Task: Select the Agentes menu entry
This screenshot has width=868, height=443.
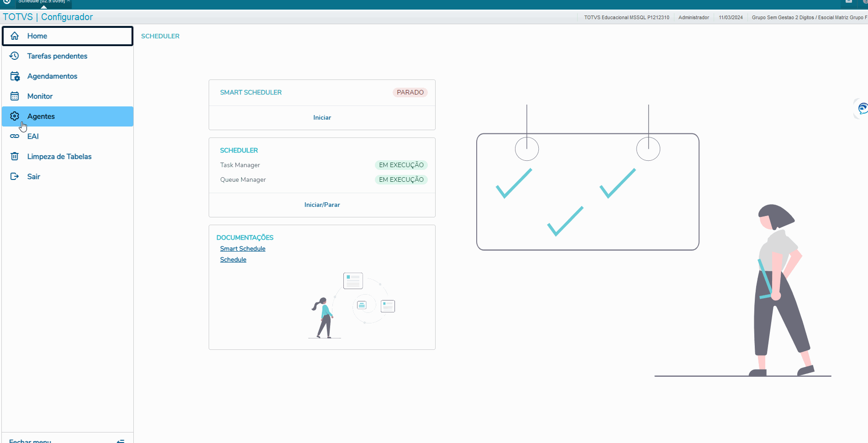Action: click(68, 116)
